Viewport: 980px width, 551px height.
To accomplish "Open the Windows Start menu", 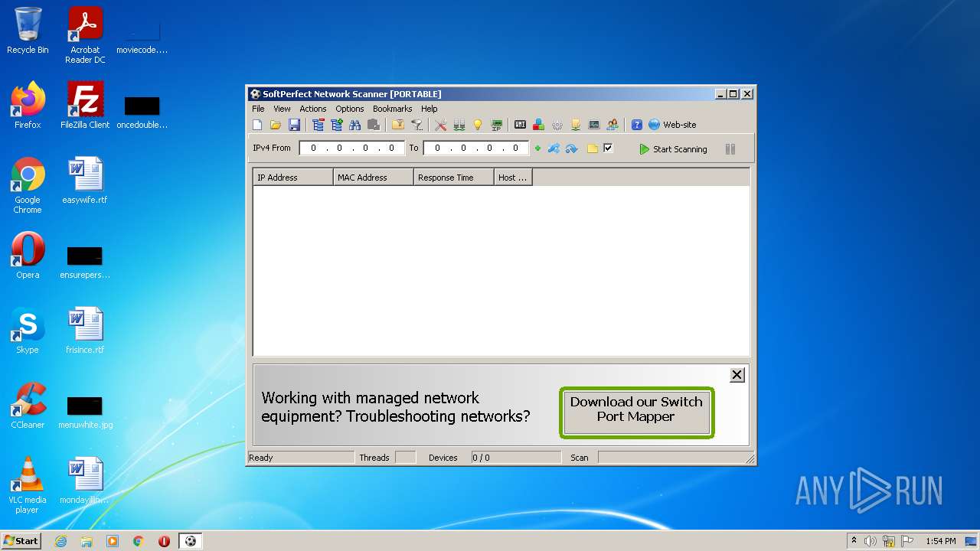I will 21,540.
